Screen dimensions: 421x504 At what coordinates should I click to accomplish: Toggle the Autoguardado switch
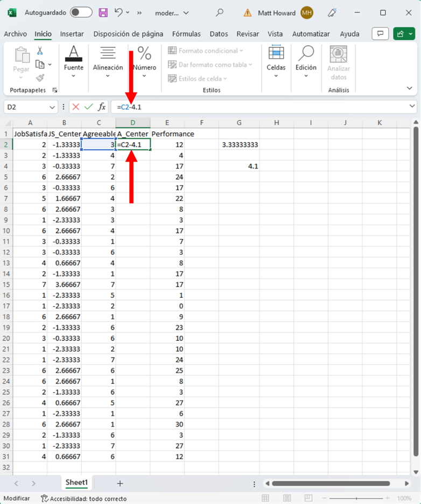tap(81, 12)
